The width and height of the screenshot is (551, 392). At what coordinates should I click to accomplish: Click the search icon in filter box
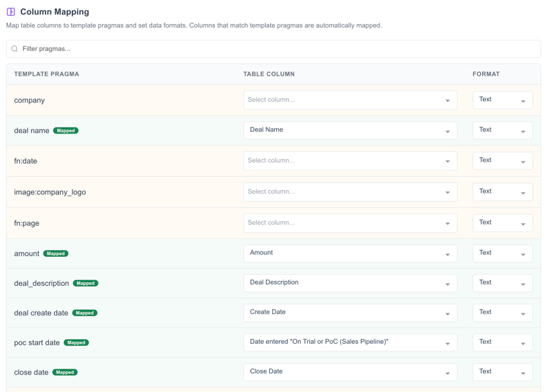14,49
